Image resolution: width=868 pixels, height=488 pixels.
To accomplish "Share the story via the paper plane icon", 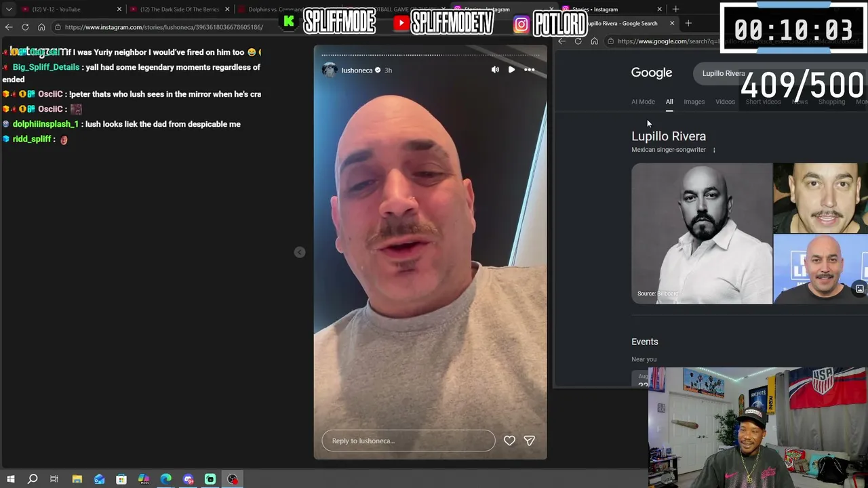I will [530, 441].
